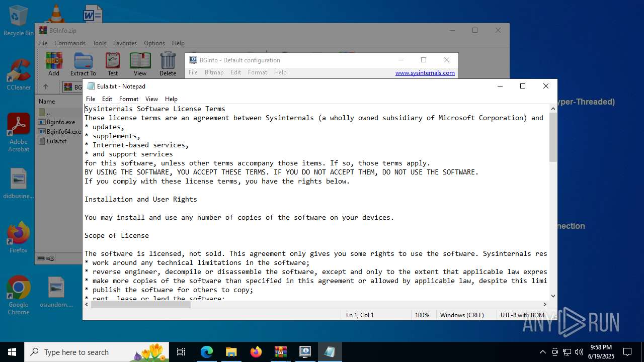Viewport: 644px width, 362px height.
Task: Switch to BGInfo on the taskbar
Action: pos(305,352)
